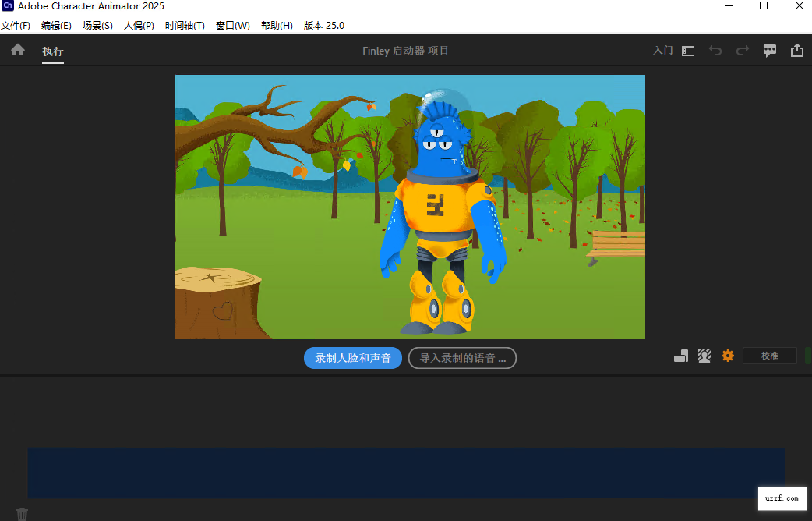
Task: Open the 文件 menu
Action: point(16,25)
